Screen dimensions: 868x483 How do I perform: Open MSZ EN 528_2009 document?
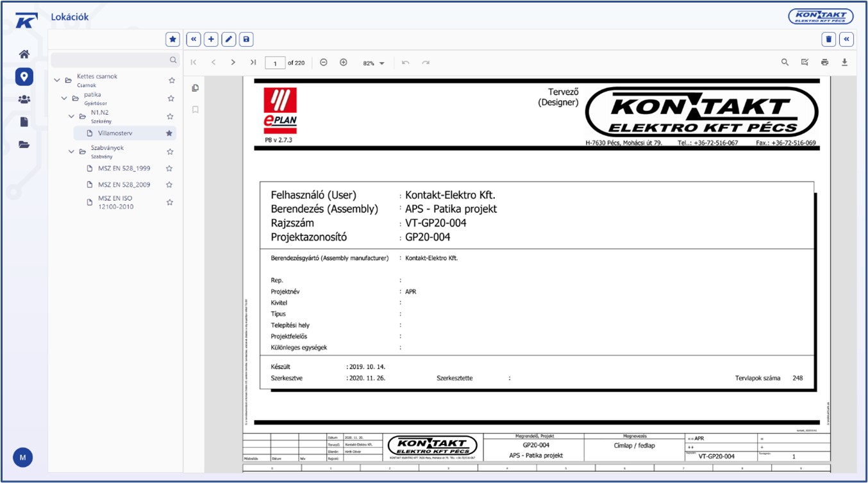coord(124,185)
